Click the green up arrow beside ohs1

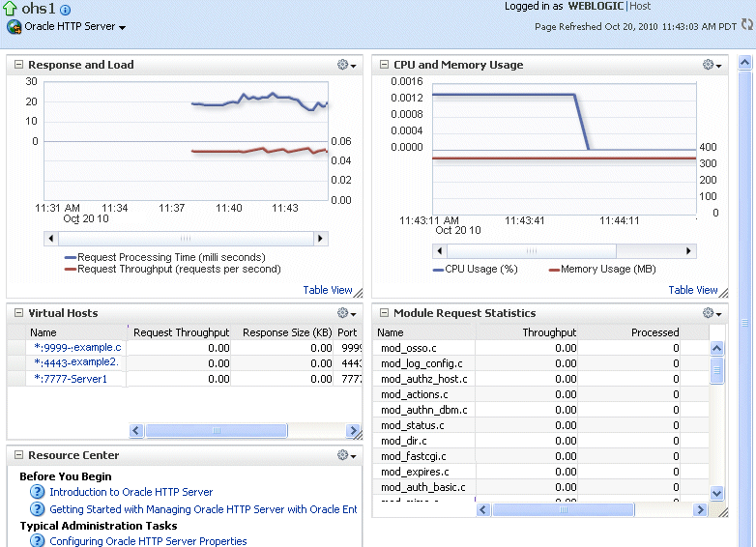10,8
